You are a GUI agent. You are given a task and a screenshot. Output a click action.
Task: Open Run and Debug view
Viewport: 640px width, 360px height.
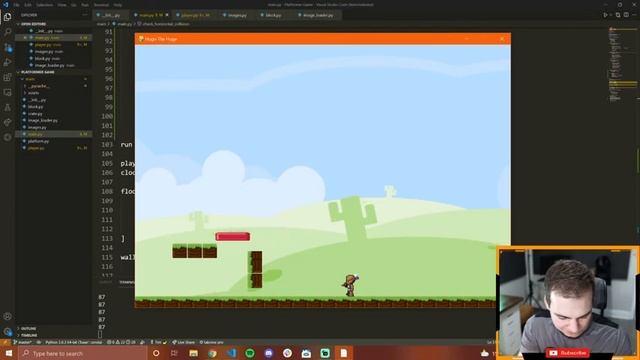[x=7, y=62]
